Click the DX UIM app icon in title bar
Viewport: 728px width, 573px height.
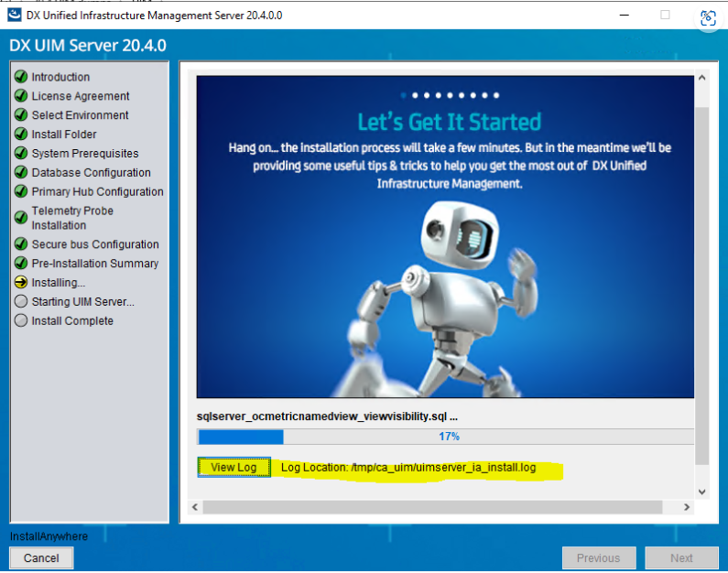tap(15, 15)
